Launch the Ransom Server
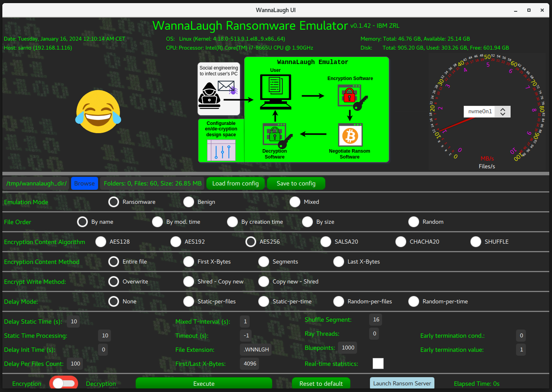The width and height of the screenshot is (552, 392). (x=402, y=383)
